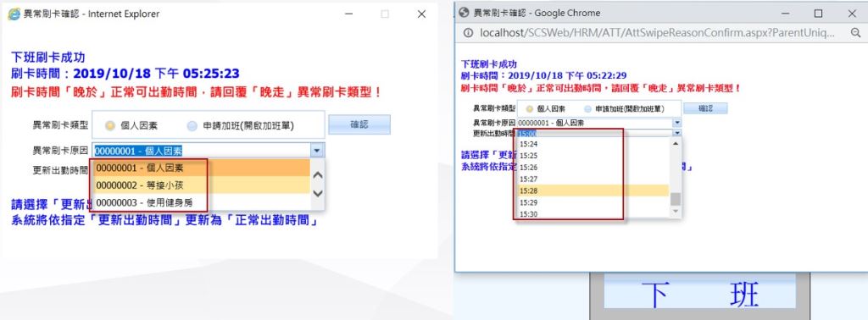Maximize the Google Chrome window
Image resolution: width=868 pixels, height=320 pixels.
point(818,14)
